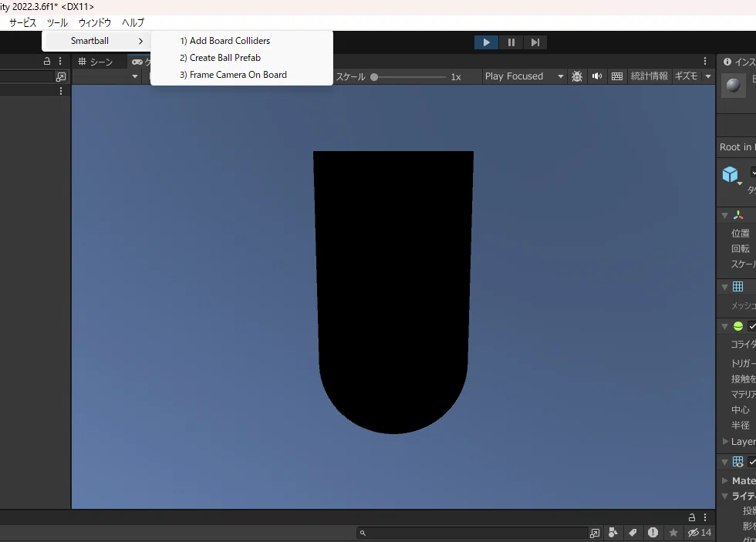The height and width of the screenshot is (542, 756).
Task: Click the Inspector info icon
Action: (727, 62)
